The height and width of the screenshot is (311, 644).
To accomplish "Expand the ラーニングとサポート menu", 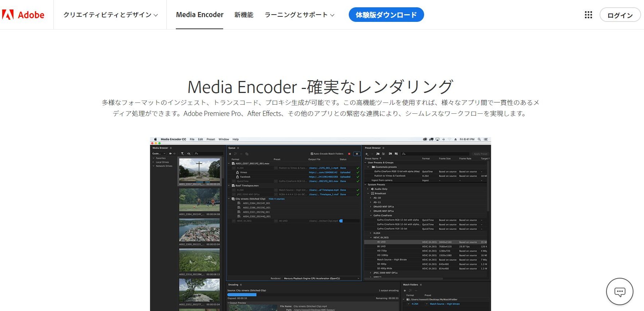I will point(299,15).
